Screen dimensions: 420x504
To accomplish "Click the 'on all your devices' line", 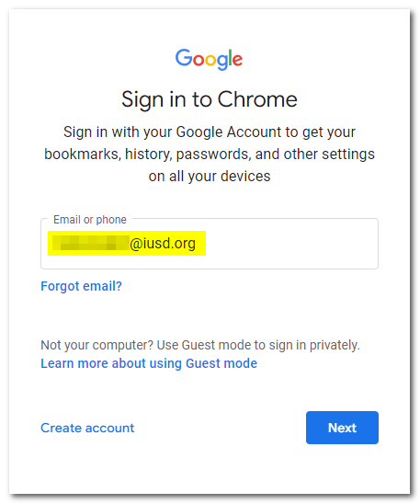I will [210, 177].
